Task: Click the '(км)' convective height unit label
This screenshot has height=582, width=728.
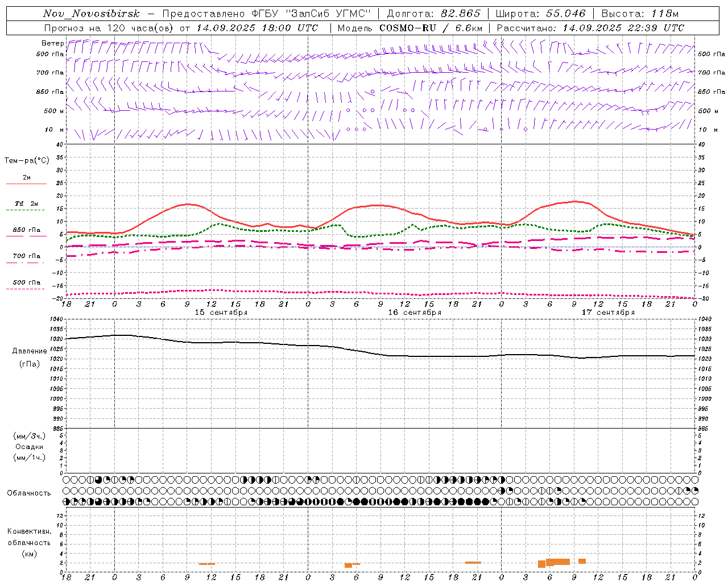Action: click(x=29, y=554)
